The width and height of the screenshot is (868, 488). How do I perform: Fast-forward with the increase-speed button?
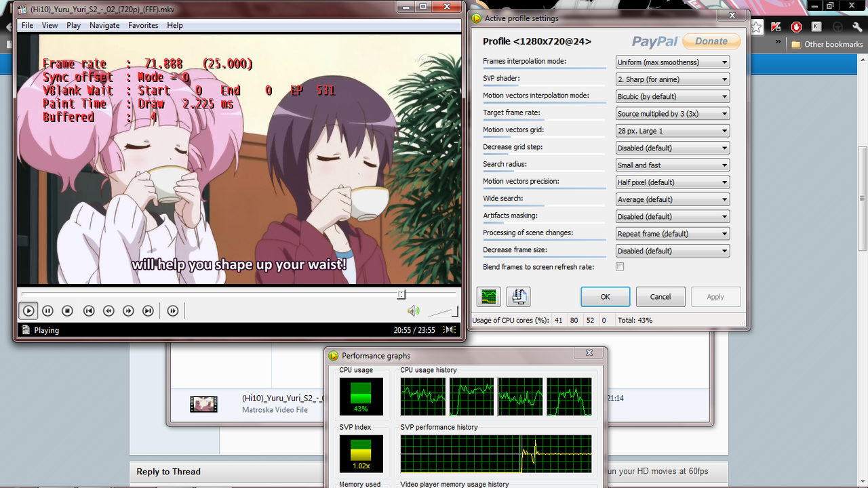tap(128, 311)
